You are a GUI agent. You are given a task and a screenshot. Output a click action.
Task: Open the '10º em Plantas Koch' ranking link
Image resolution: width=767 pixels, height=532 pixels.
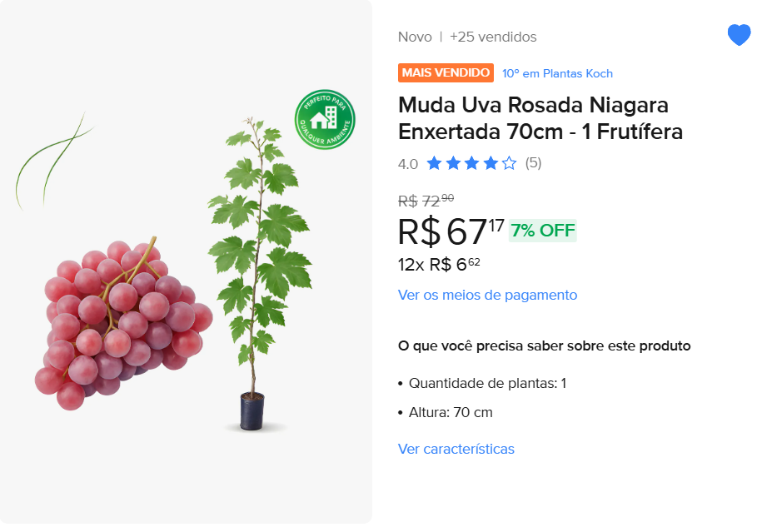(x=557, y=73)
